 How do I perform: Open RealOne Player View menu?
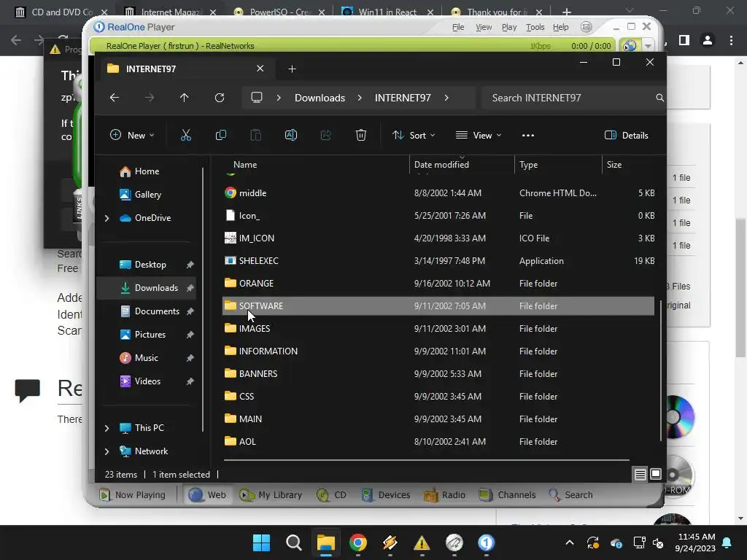click(484, 27)
